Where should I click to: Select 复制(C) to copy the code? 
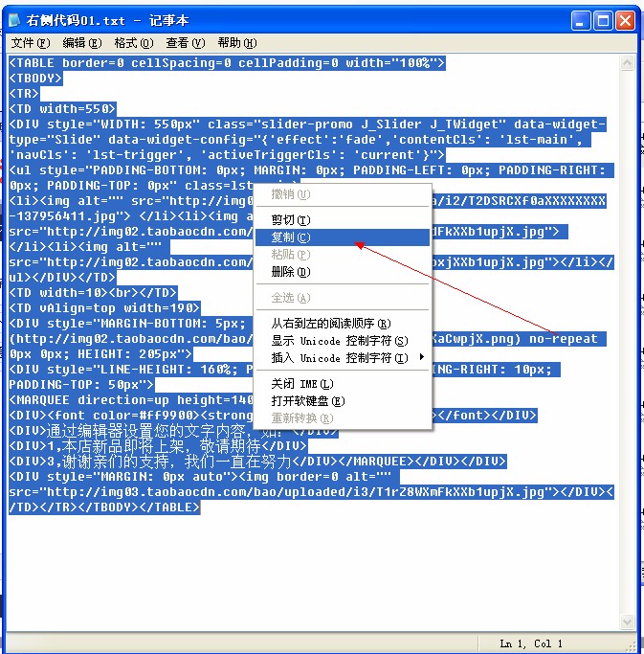[x=343, y=237]
